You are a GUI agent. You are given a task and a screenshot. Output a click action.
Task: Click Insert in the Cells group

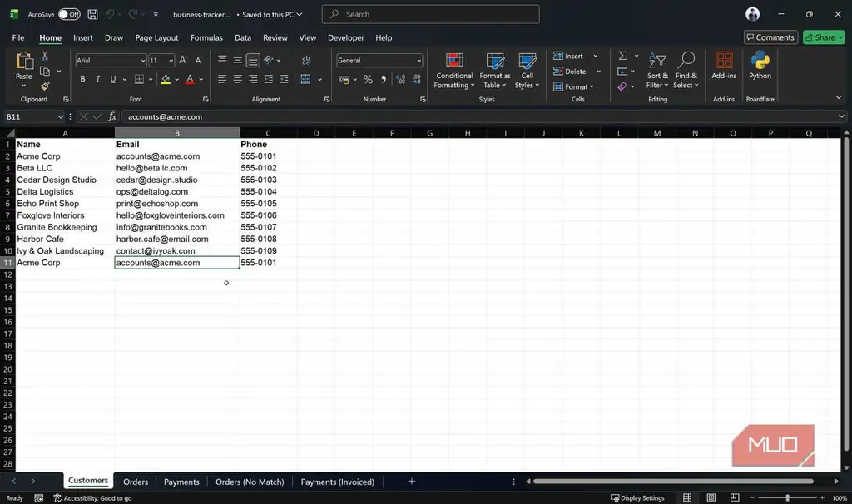568,56
